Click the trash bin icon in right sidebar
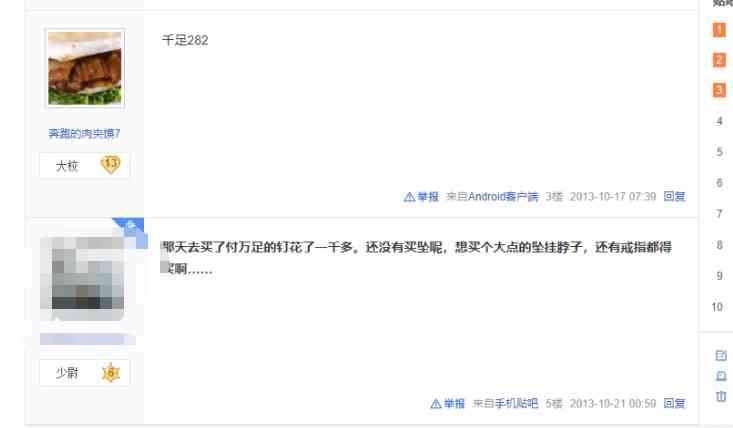Viewport: 733px width, 428px height. click(721, 396)
